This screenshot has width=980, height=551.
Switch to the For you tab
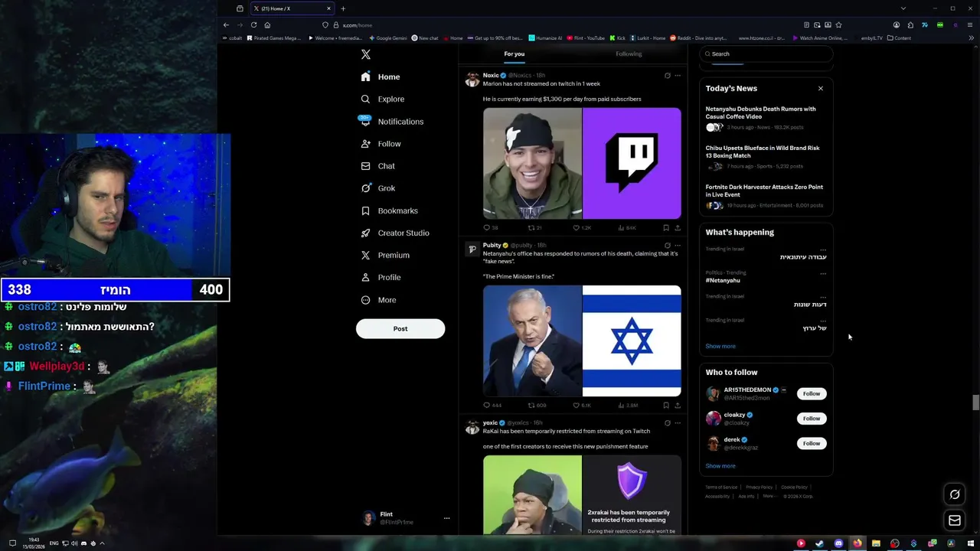(x=514, y=54)
